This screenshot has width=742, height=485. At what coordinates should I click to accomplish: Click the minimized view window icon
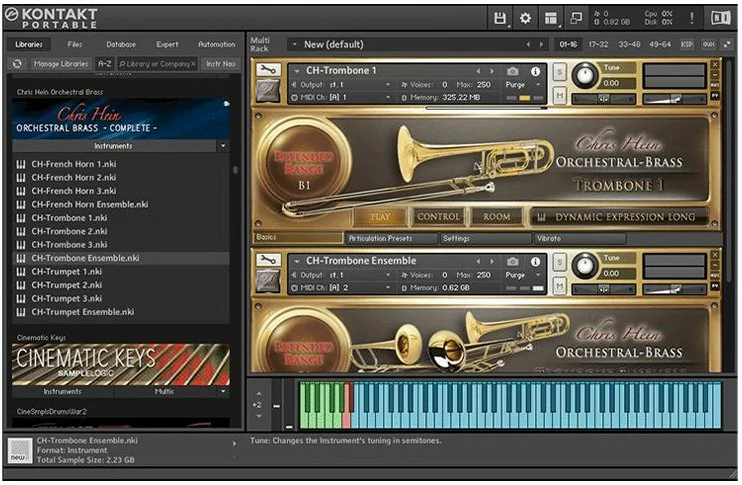[576, 18]
